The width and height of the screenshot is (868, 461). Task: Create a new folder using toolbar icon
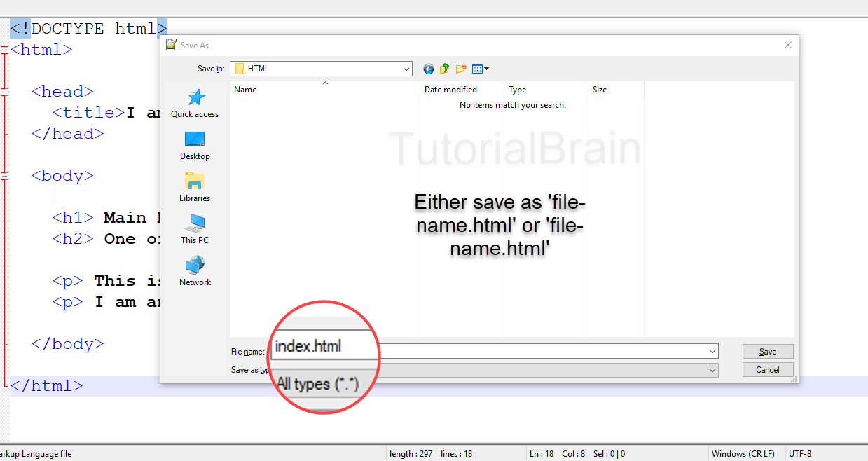461,69
